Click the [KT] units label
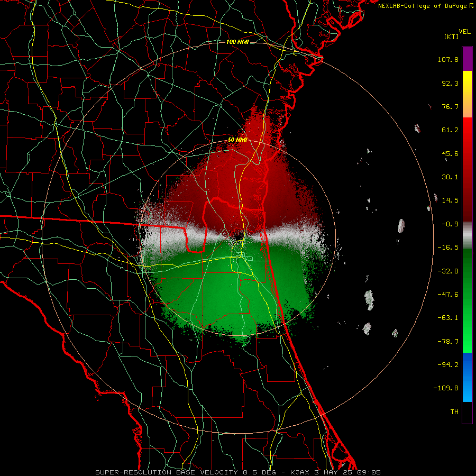This screenshot has width=476, height=476. pos(452,36)
